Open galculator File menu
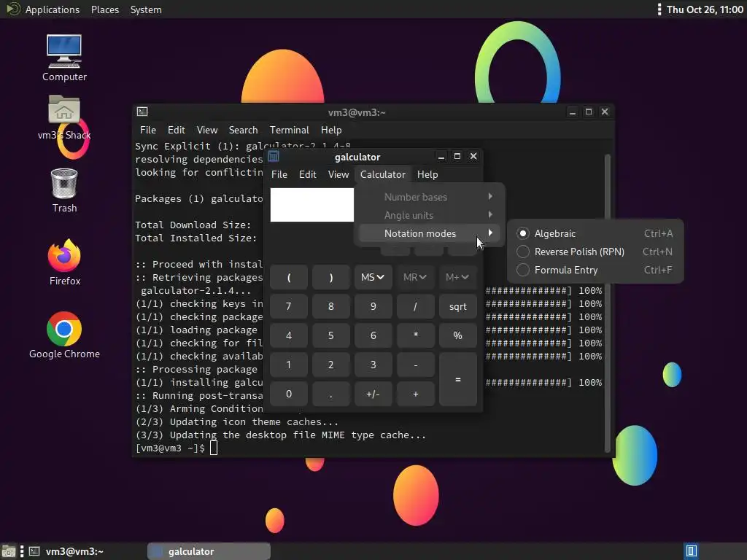 click(279, 174)
